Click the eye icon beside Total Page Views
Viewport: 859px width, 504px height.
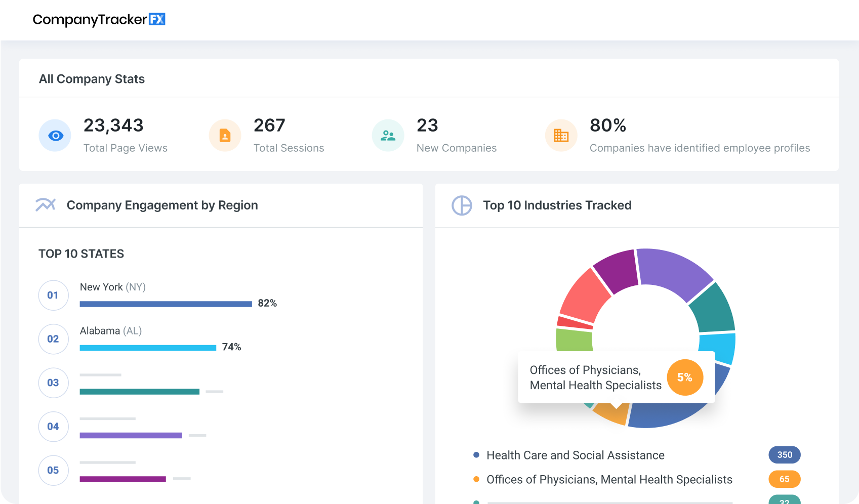55,135
